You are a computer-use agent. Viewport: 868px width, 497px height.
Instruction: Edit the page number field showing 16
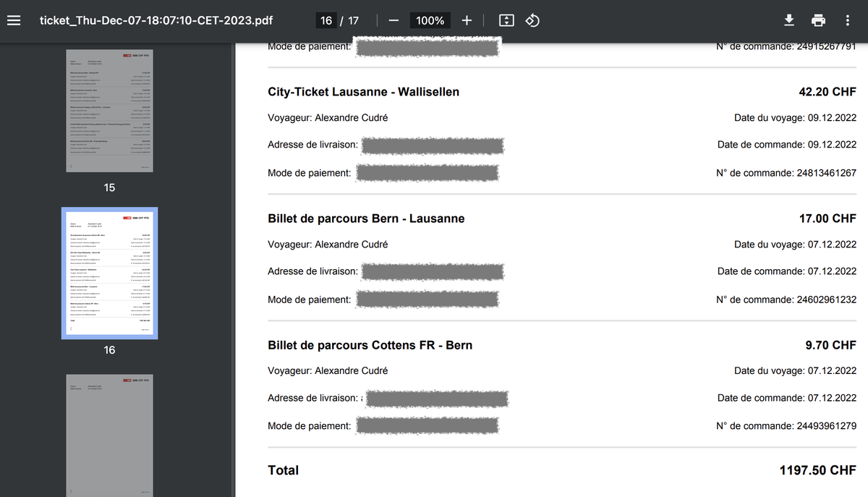click(326, 20)
